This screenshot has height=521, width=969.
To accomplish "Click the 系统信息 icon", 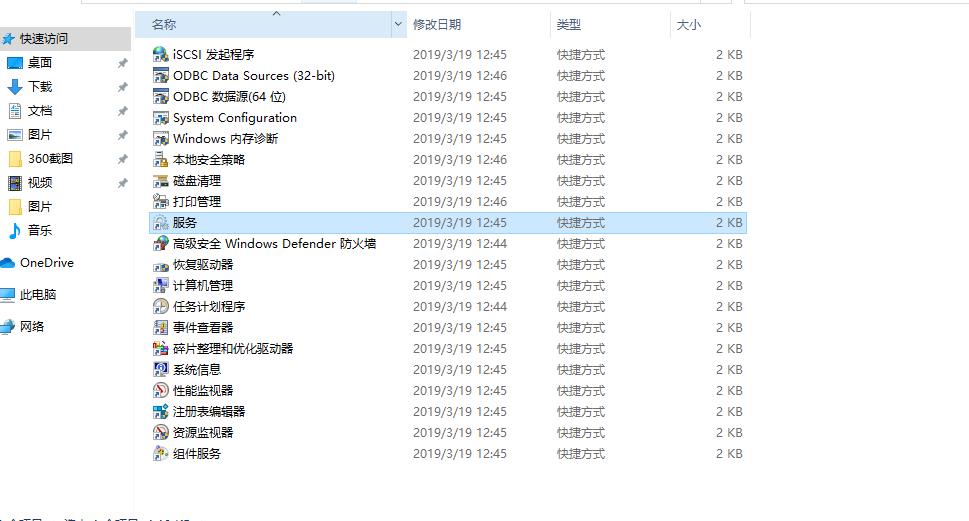I will click(161, 370).
